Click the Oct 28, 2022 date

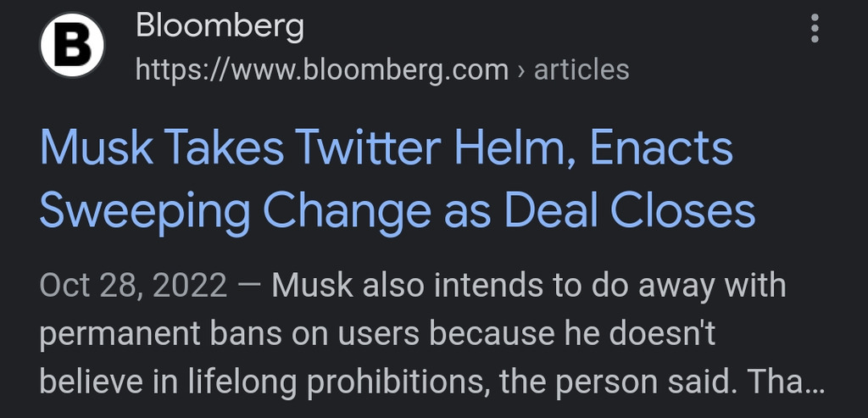(133, 286)
